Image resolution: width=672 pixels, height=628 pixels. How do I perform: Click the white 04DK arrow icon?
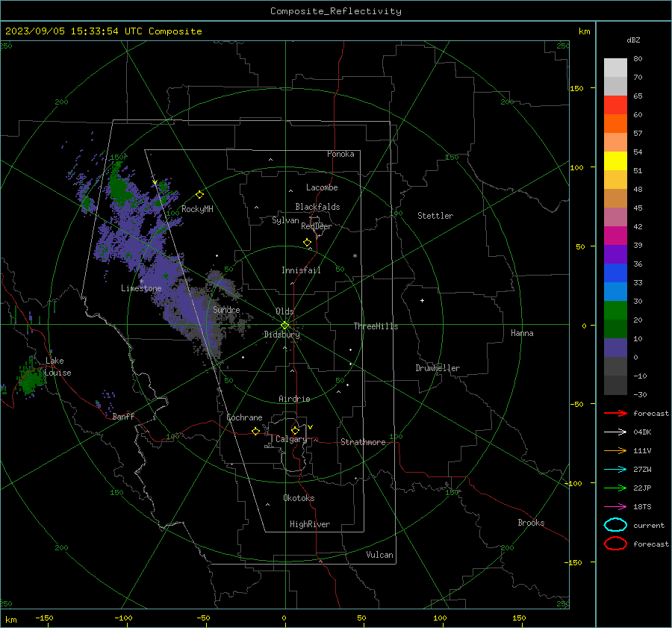[615, 432]
